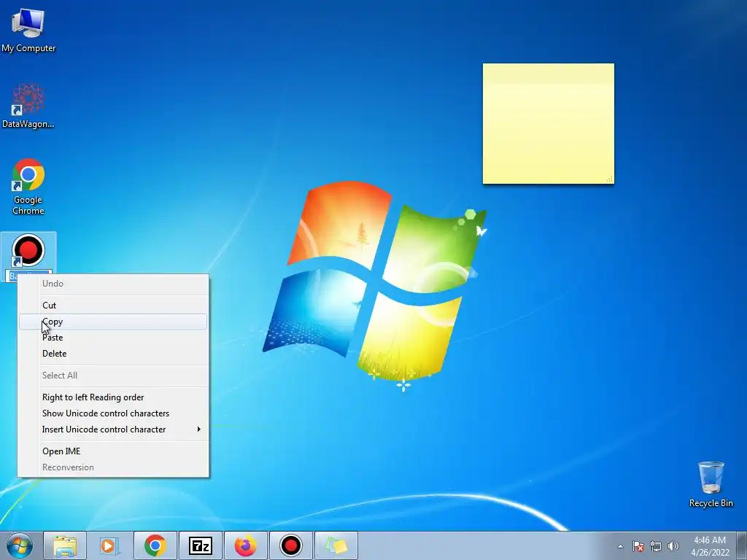Launch Firefox from the taskbar
This screenshot has height=560, width=747.
pos(246,545)
